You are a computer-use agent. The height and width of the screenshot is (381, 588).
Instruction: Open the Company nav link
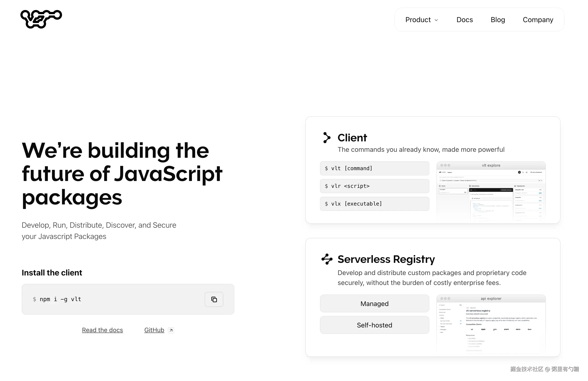tap(538, 20)
